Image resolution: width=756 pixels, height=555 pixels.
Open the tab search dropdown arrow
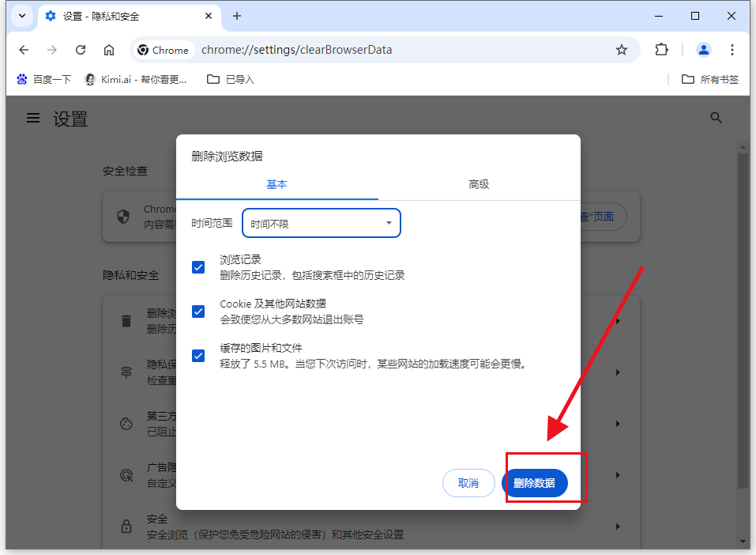[22, 16]
